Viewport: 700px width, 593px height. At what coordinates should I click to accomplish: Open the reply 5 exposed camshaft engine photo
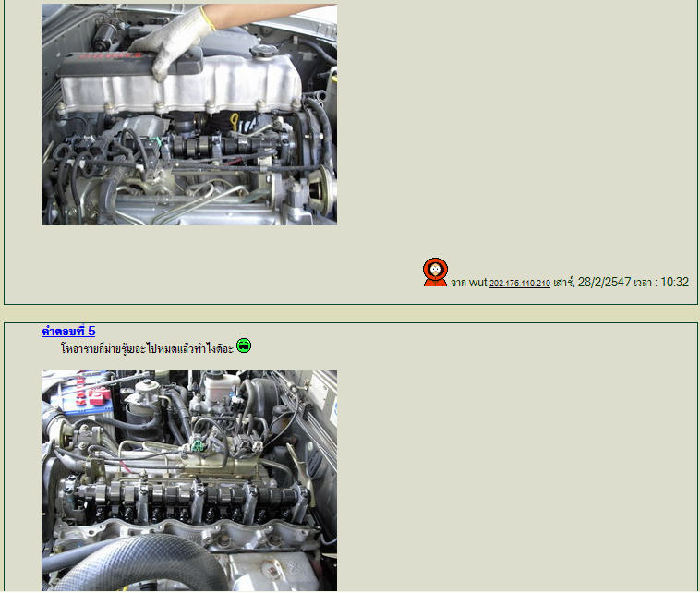(189, 480)
